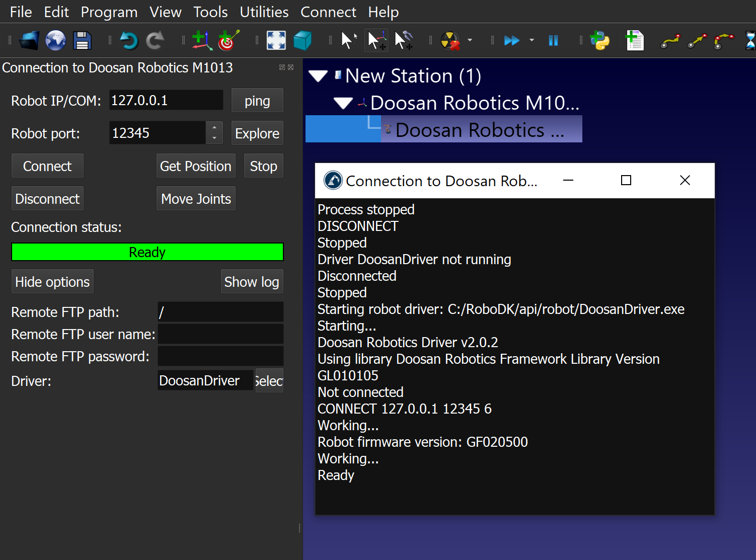
Task: Add Python program icon
Action: [x=599, y=40]
